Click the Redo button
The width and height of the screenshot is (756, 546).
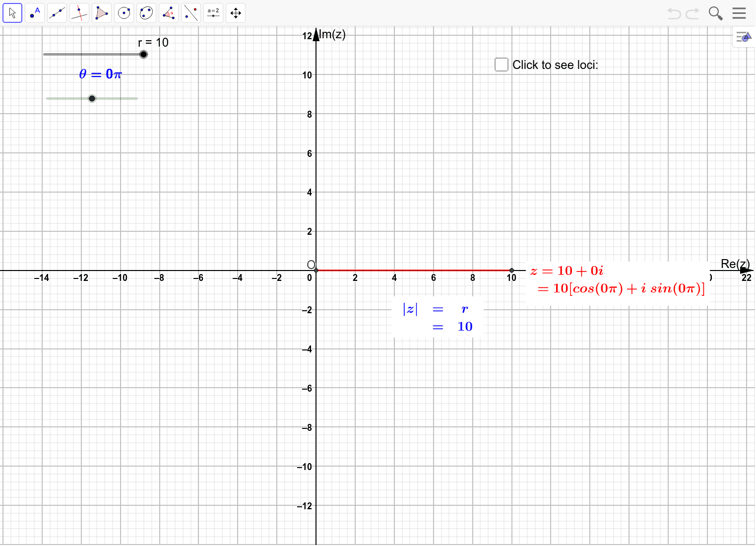pos(691,13)
